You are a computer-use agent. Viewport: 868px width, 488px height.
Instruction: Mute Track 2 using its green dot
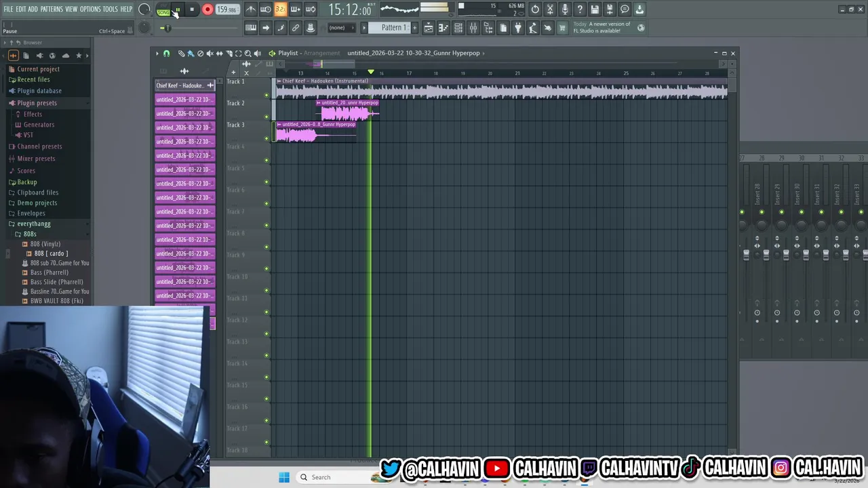267,117
